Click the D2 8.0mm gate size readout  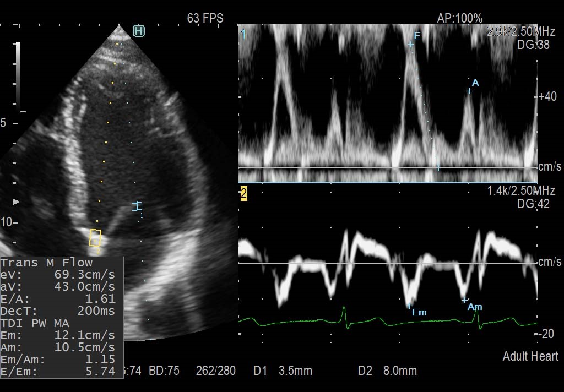pos(387,371)
